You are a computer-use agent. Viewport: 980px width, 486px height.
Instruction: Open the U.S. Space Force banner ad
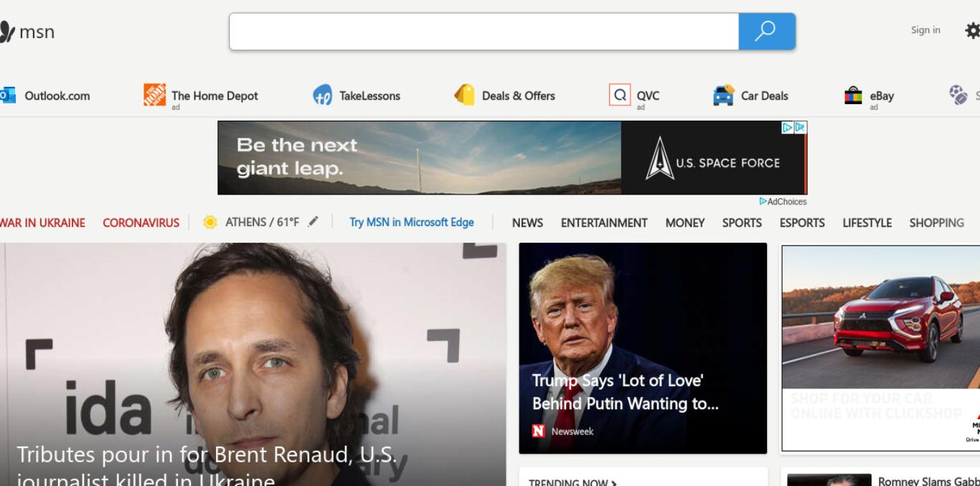pos(512,158)
